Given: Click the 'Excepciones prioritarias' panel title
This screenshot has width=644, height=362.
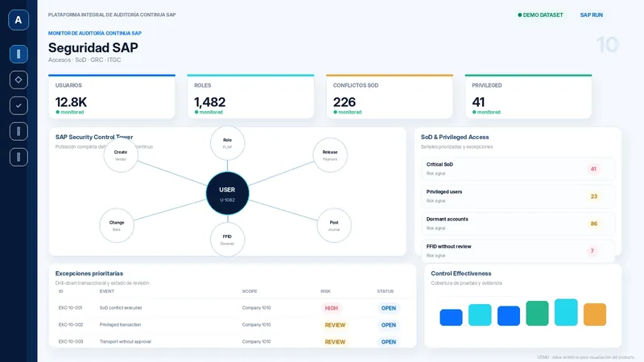Looking at the screenshot, I should (x=89, y=274).
